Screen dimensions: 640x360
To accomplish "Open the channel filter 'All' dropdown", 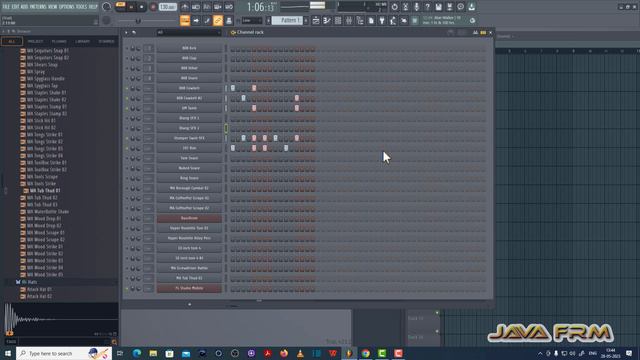I will (189, 33).
